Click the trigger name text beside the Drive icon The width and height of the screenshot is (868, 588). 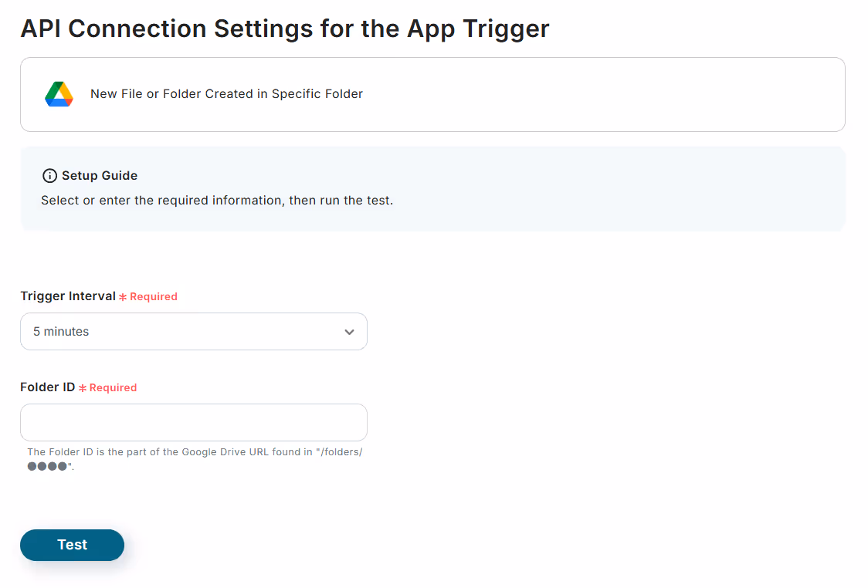pyautogui.click(x=226, y=94)
